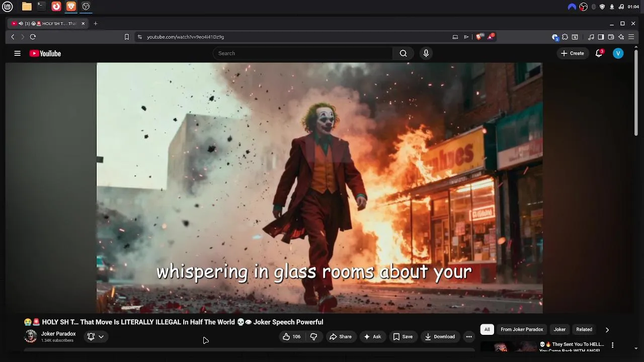This screenshot has height=362, width=644.
Task: Pause the video by clicking the player
Action: pyautogui.click(x=319, y=188)
